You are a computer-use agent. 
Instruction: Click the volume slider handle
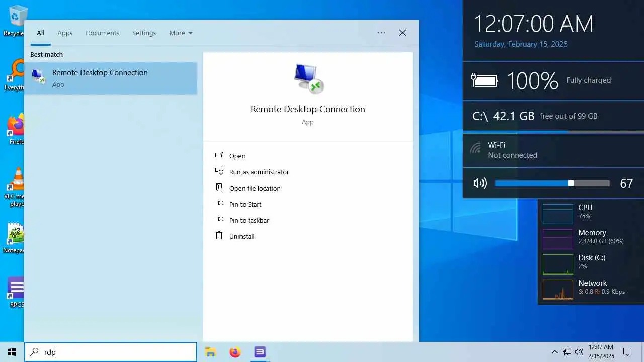pyautogui.click(x=571, y=183)
